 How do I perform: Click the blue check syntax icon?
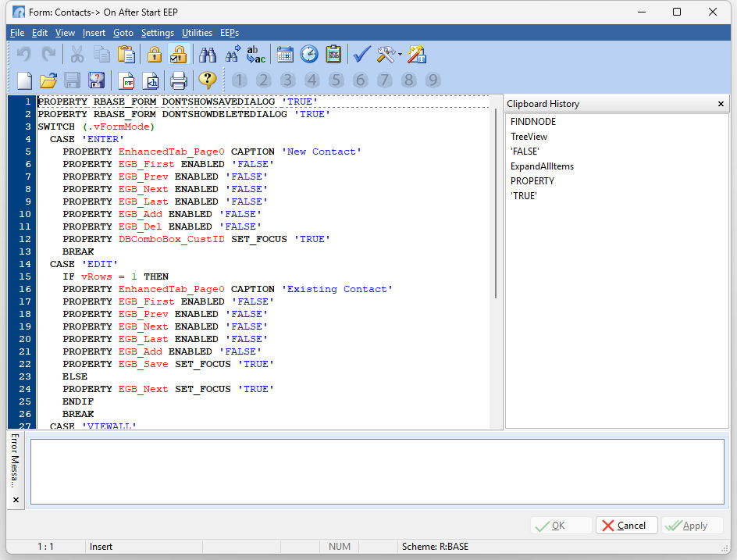(x=362, y=55)
